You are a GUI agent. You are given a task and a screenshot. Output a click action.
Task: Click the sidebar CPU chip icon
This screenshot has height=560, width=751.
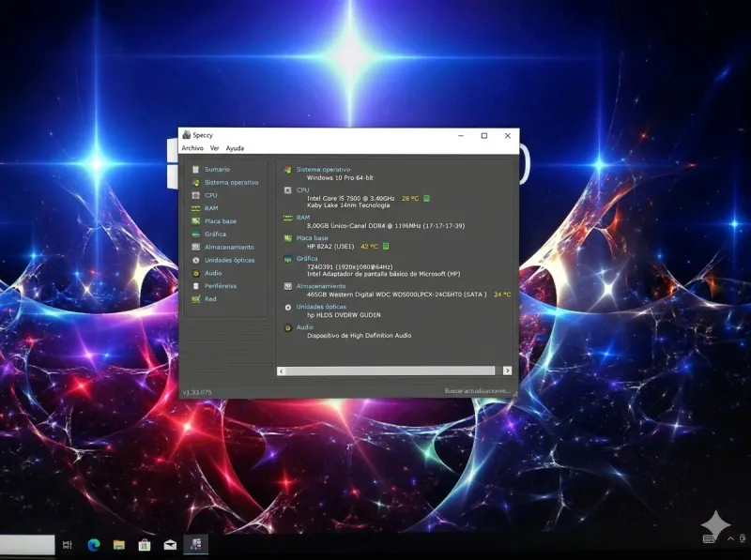click(x=195, y=195)
